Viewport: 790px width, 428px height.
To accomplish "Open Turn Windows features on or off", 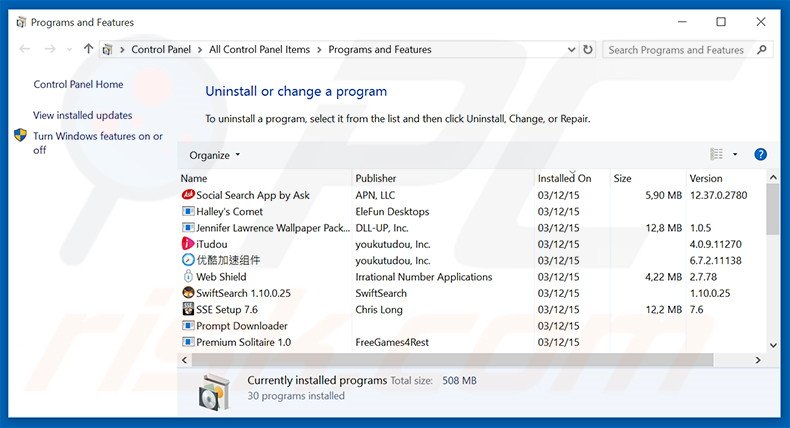I will 98,143.
